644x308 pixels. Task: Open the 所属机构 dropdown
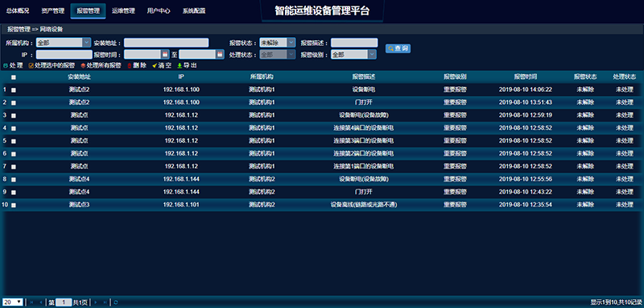(x=64, y=43)
